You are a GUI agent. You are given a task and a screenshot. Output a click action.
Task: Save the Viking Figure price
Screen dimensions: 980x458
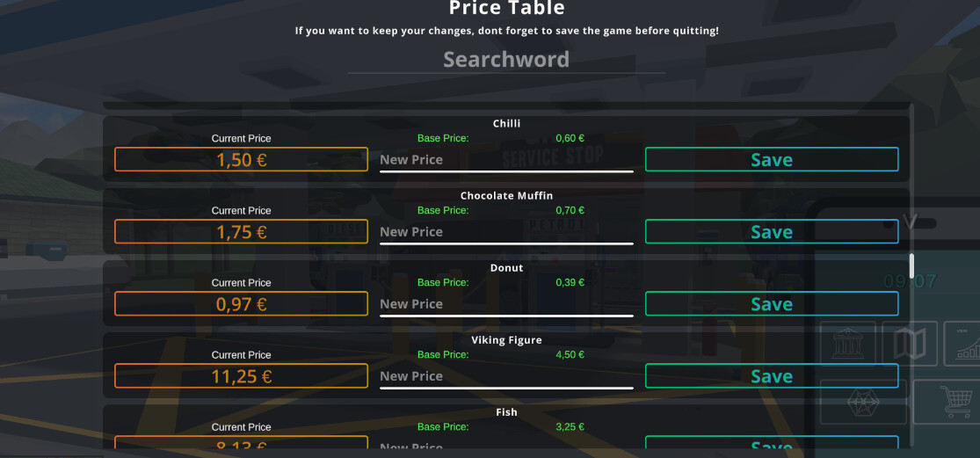pyautogui.click(x=771, y=376)
